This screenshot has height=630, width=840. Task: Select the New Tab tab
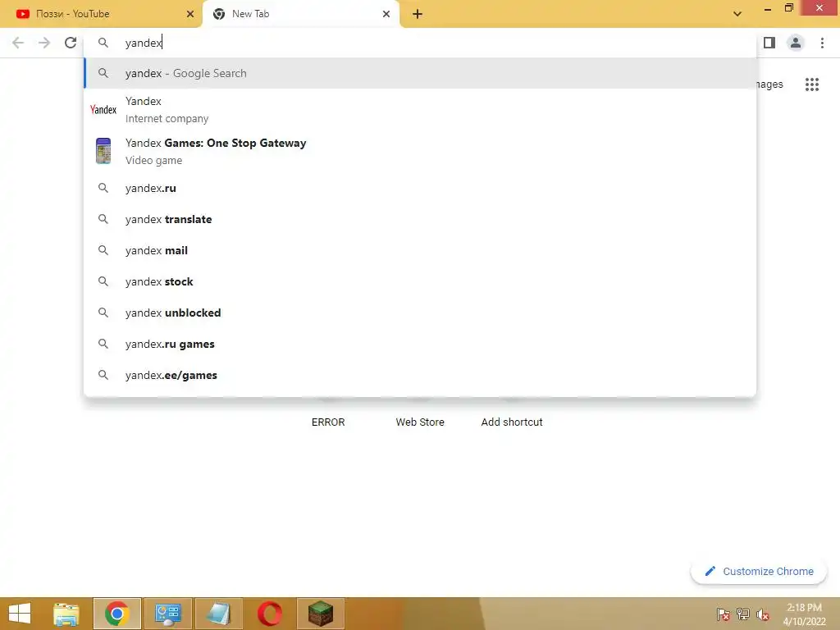pos(300,14)
